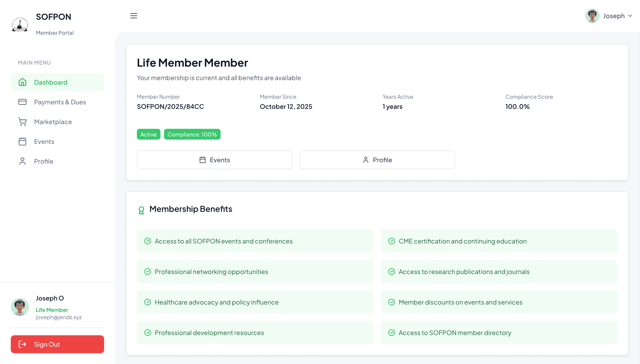Viewport: 640px width, 364px height.
Task: Click check icon beside CME certification
Action: coord(392,241)
